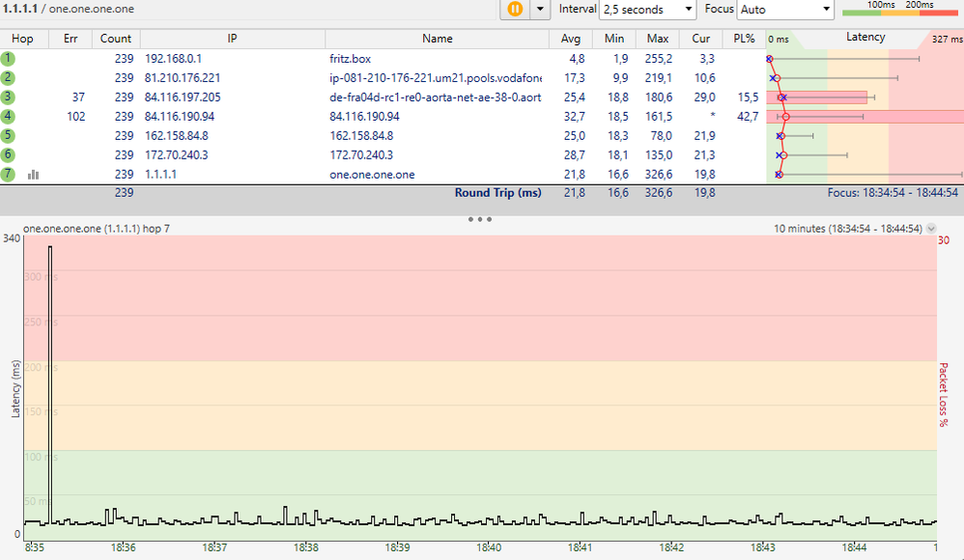Click the error count 37 in hop 3
The width and height of the screenshot is (964, 560).
[x=78, y=98]
